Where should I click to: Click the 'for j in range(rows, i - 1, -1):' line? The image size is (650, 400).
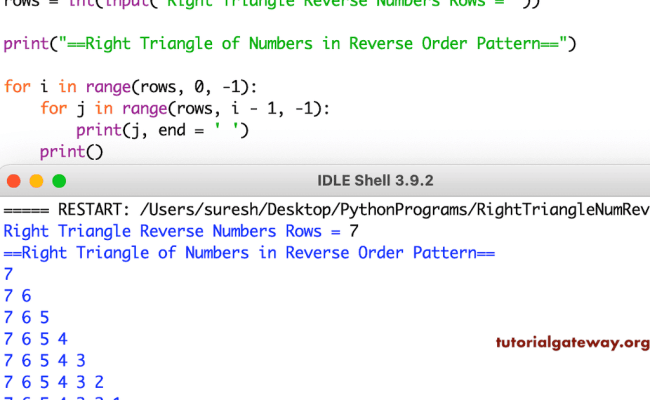pyautogui.click(x=185, y=109)
